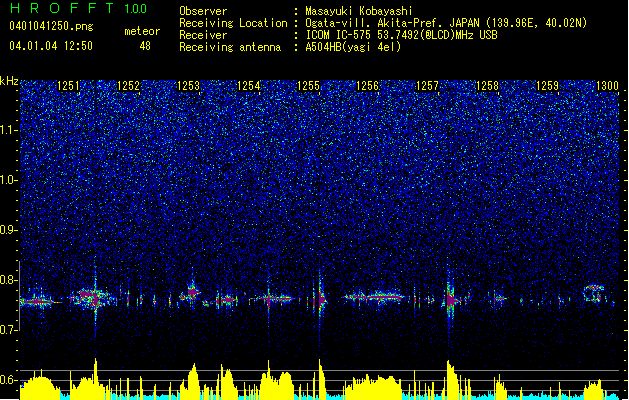Screen dimensions: 629x400
Task: Click the Observer label
Action: (x=203, y=11)
